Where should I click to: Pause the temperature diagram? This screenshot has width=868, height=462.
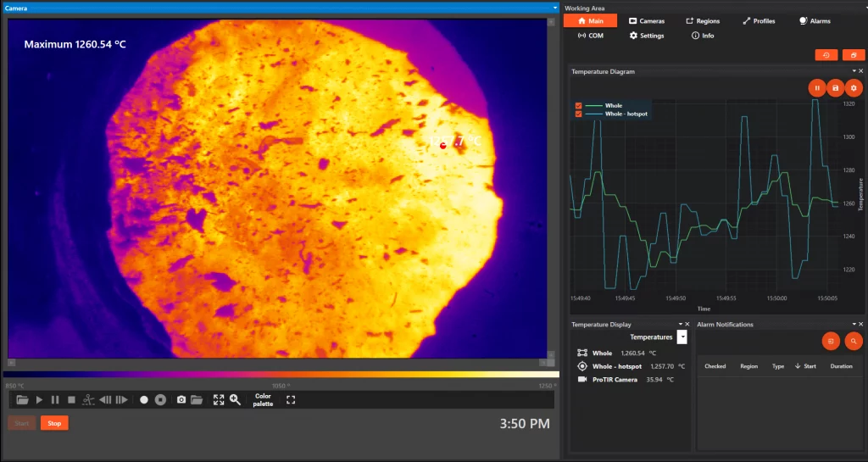tap(817, 88)
